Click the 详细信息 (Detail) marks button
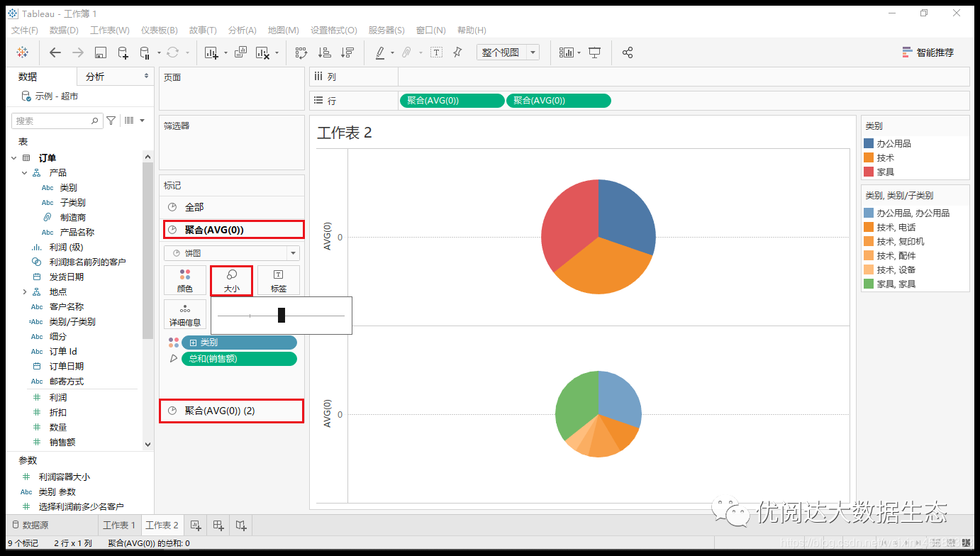The image size is (980, 556). tap(185, 314)
